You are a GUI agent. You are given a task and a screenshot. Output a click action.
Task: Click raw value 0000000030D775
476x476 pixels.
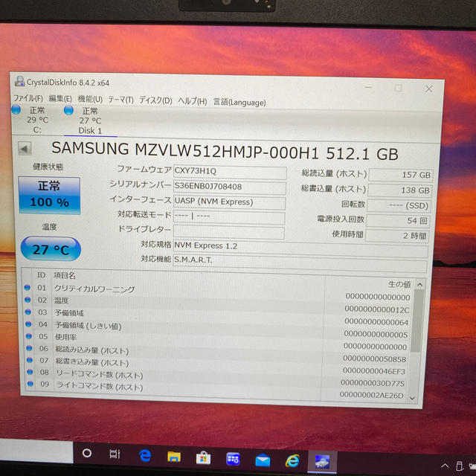pyautogui.click(x=372, y=383)
